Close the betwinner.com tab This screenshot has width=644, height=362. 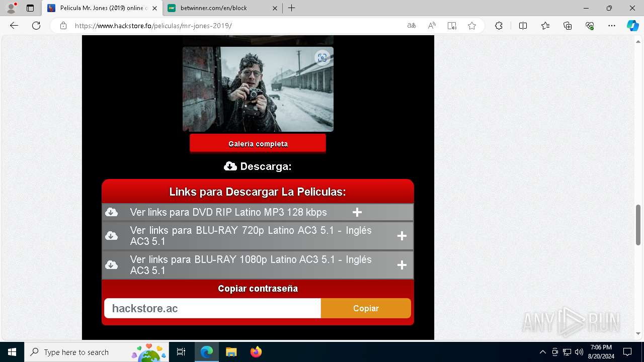(275, 8)
